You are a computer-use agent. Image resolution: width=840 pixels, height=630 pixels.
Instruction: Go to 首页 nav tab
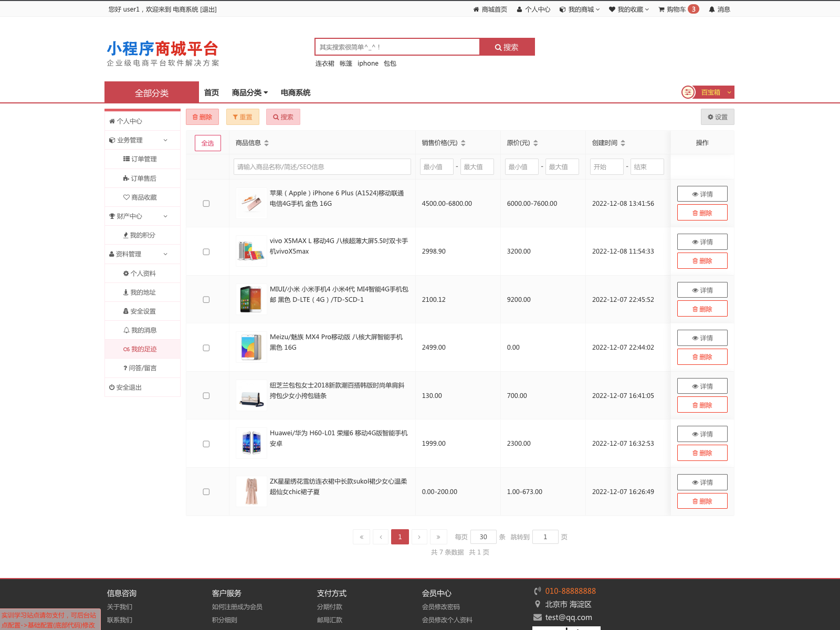coord(212,92)
